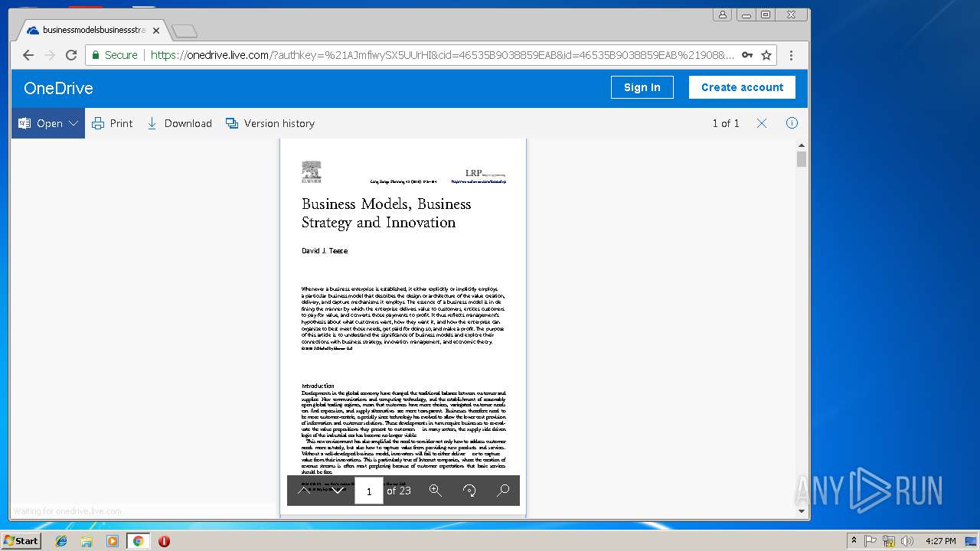Click the Introduction heading

[318, 386]
